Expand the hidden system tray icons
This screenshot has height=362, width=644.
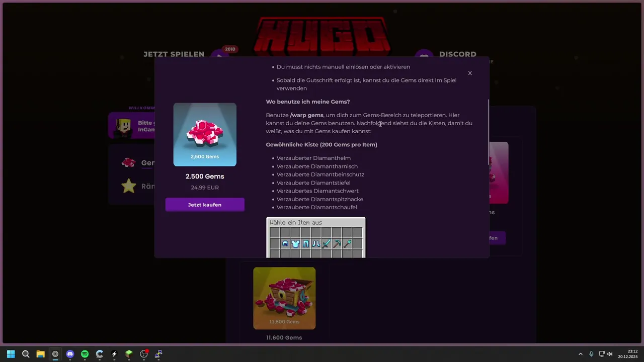coord(580,354)
